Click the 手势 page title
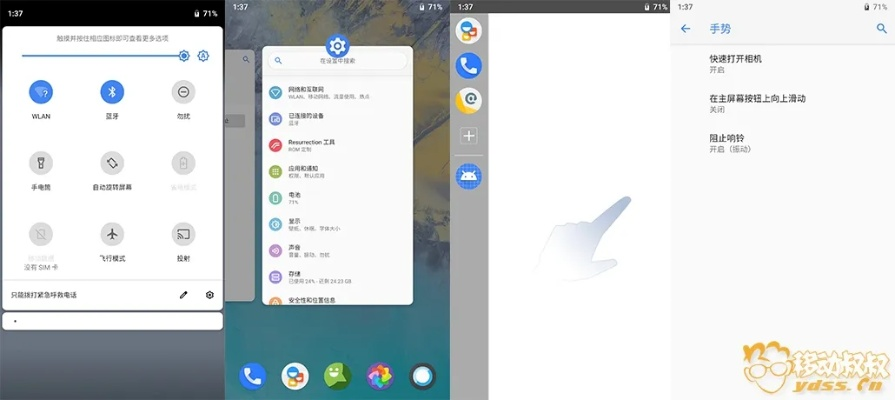This screenshot has height=400, width=895. (720, 29)
